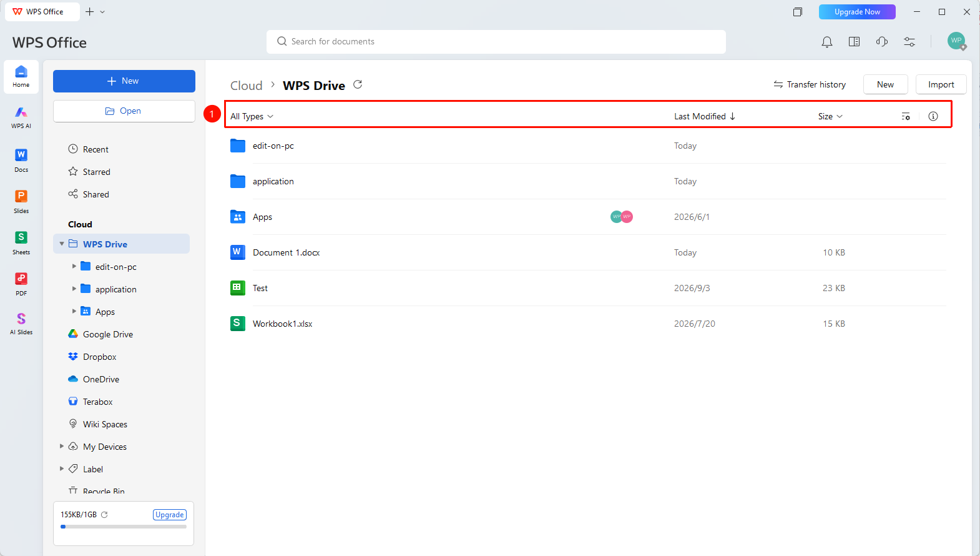This screenshot has width=980, height=556.
Task: Click the blue New button
Action: pos(124,81)
